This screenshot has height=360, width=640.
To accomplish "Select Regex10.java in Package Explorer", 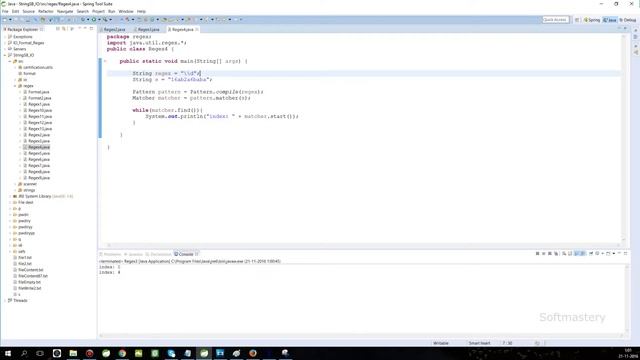I will pos(40,111).
